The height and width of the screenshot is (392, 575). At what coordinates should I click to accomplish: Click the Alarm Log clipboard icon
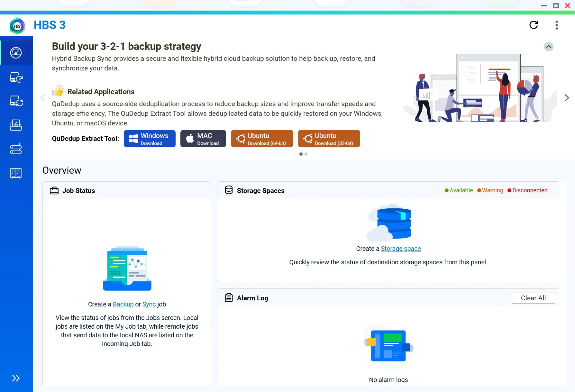(229, 298)
